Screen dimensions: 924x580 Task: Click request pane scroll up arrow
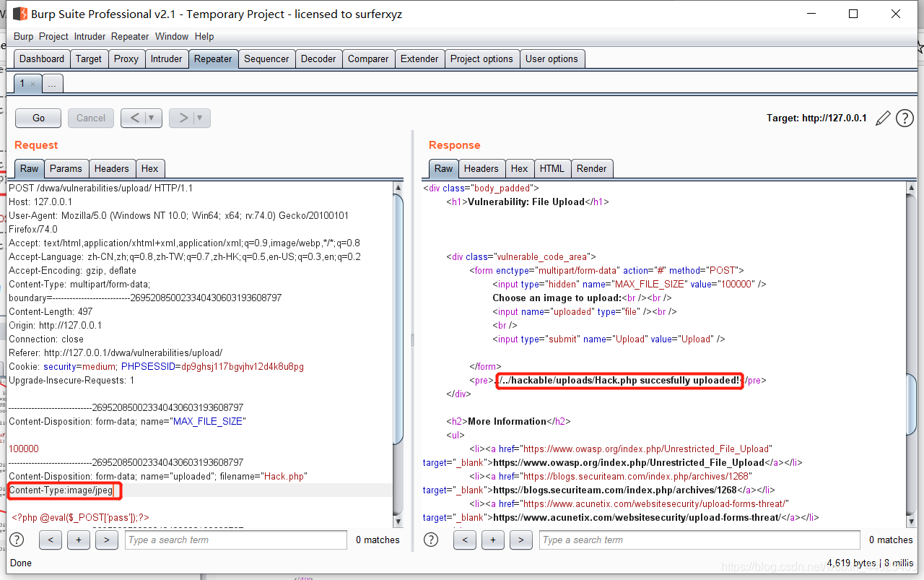coord(398,188)
